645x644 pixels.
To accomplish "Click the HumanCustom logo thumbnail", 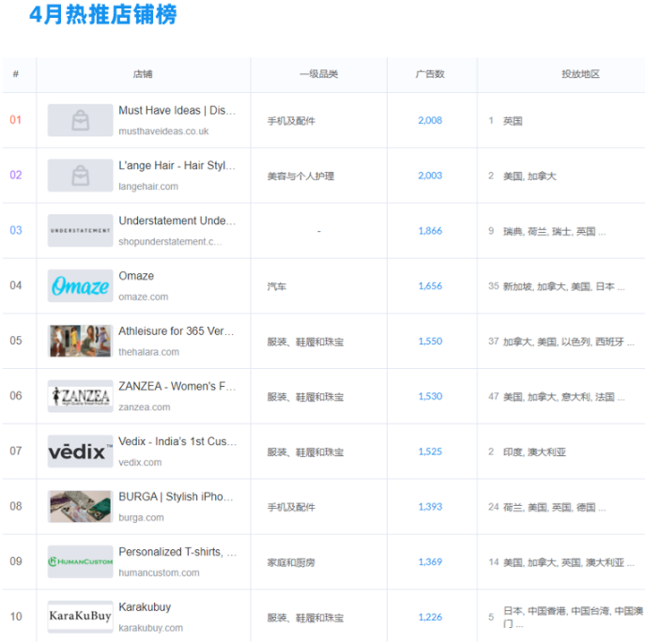I will click(x=81, y=562).
